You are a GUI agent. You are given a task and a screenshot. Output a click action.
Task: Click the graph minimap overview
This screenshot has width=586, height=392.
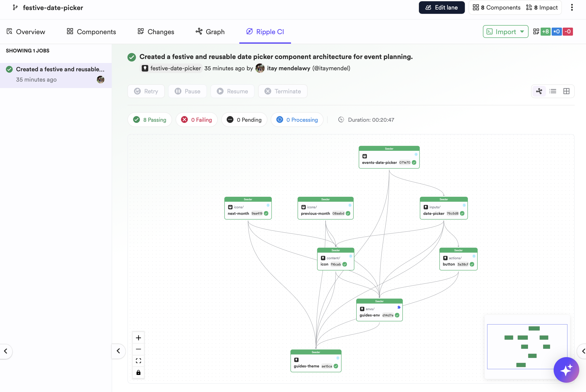[527, 347]
